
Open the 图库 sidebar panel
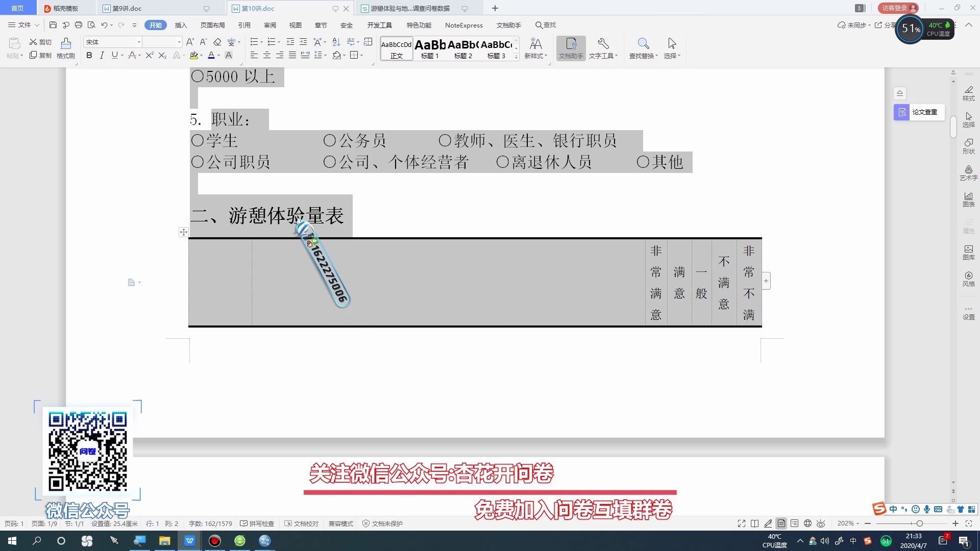968,253
